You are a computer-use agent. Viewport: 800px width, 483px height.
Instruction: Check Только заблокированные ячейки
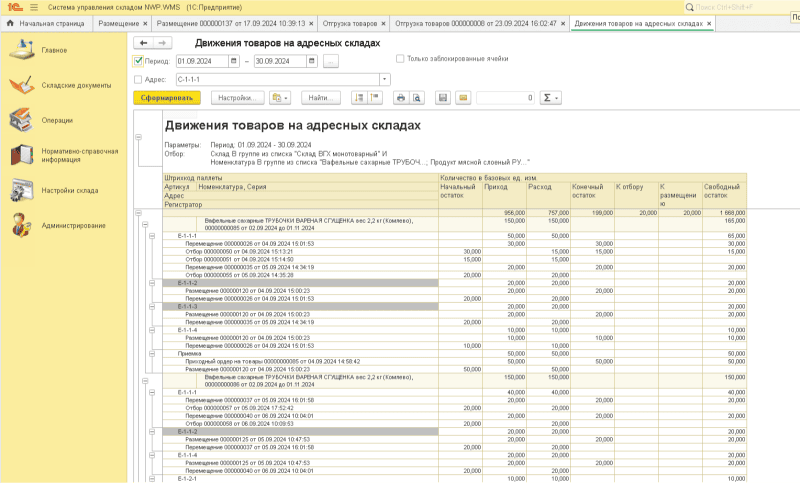click(x=400, y=59)
